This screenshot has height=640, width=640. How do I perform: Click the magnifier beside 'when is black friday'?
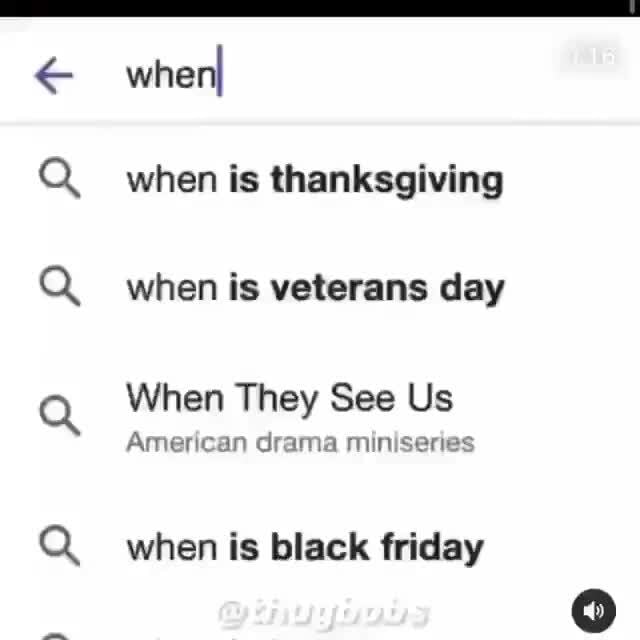(59, 547)
